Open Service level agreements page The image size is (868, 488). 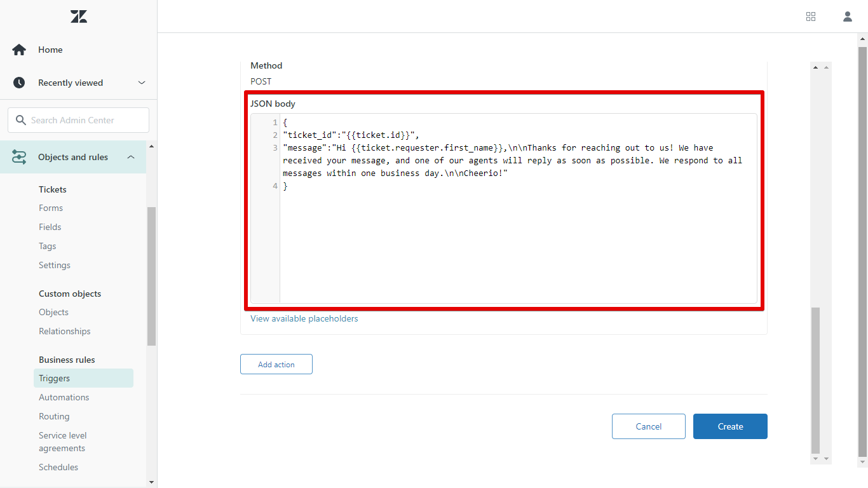63,442
